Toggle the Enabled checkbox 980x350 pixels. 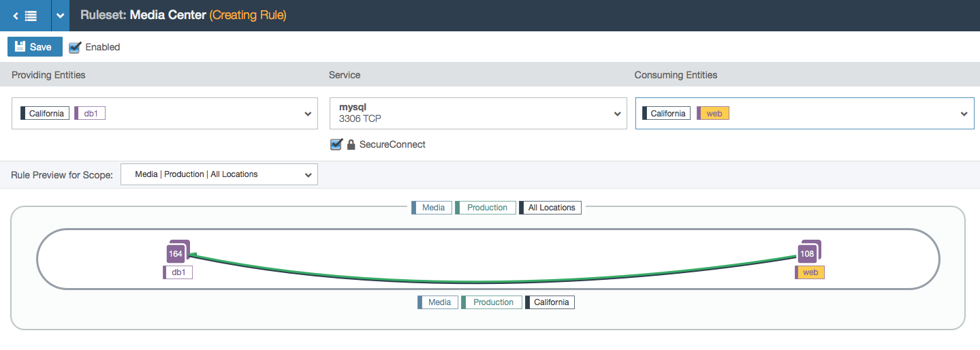coord(75,47)
